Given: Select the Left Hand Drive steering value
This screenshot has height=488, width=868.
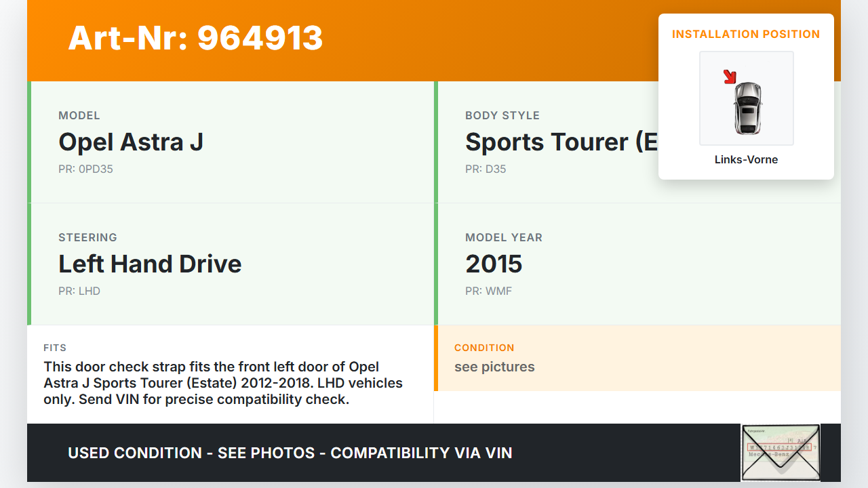Looking at the screenshot, I should [150, 264].
